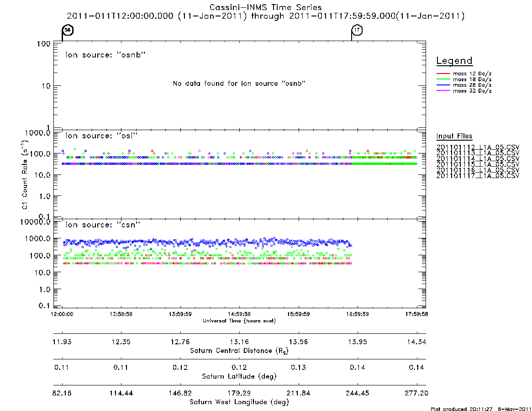Click the ion source "osnb" panel label

tap(105, 55)
